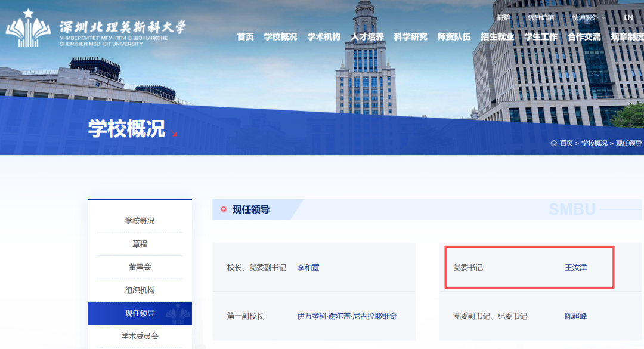
Task: Open 人才培养 navigation item
Action: click(367, 36)
